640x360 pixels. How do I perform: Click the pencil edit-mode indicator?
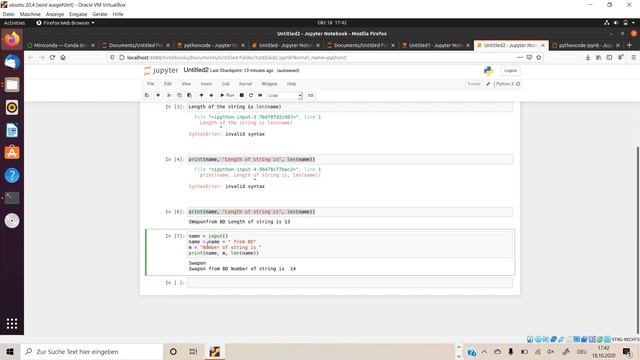point(488,84)
